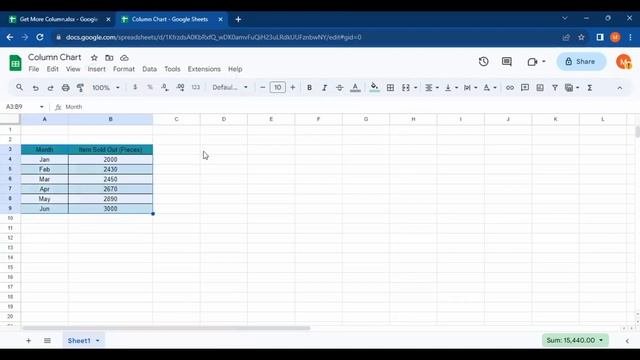Format as percent
This screenshot has height=360, width=640.
(150, 87)
